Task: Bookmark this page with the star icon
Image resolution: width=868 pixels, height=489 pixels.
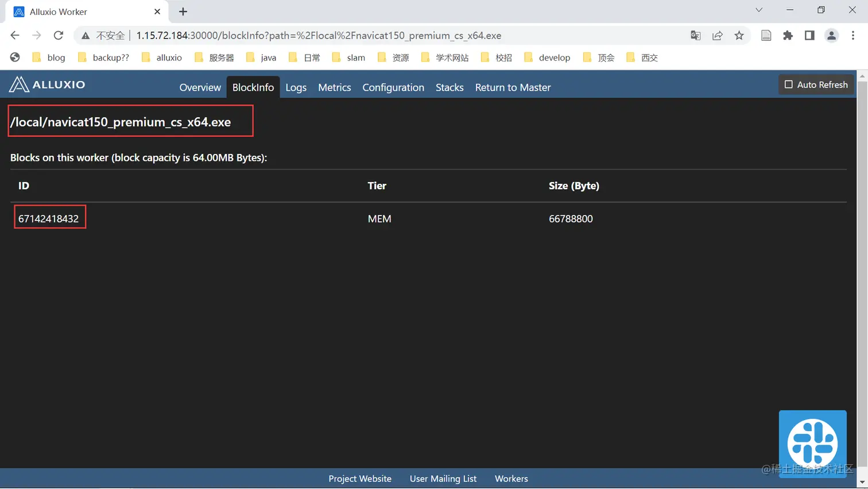Action: coord(739,36)
